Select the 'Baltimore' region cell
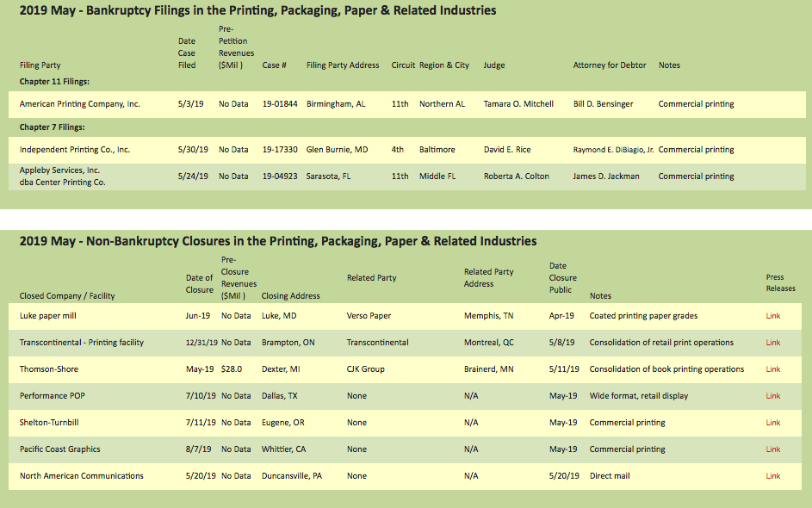Image resolution: width=812 pixels, height=508 pixels. 437,150
